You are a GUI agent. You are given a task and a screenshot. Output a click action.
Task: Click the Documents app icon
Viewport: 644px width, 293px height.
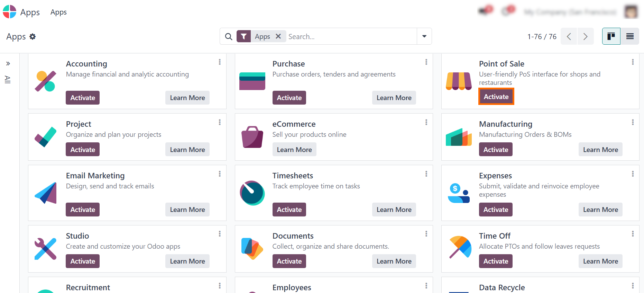[252, 249]
